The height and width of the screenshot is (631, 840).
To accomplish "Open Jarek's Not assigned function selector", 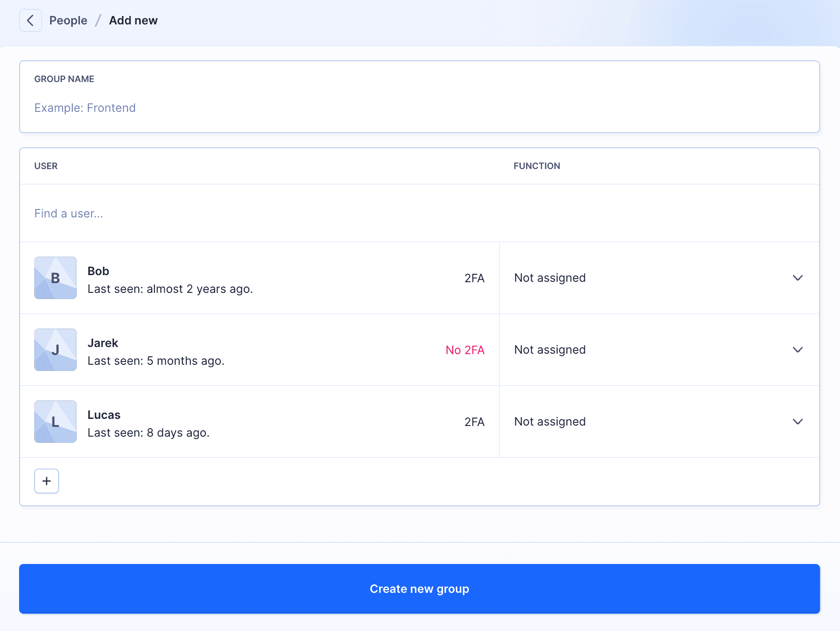I will coord(550,350).
